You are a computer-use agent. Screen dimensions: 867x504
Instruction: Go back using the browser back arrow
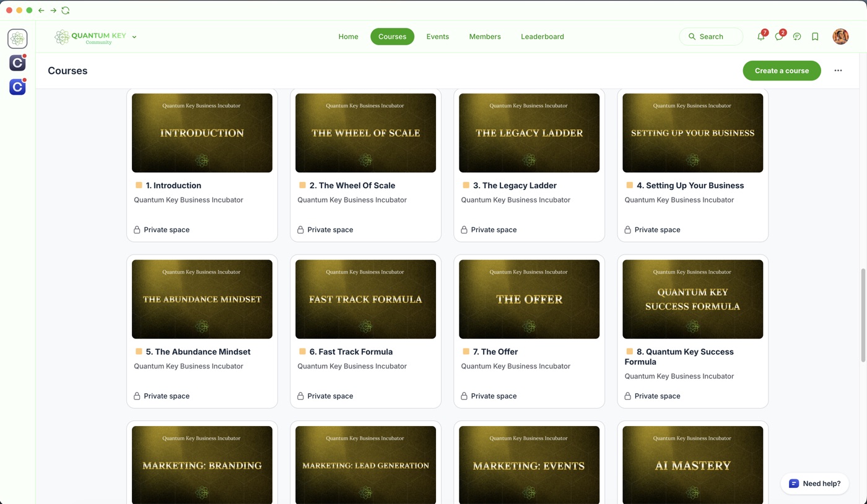tap(41, 11)
